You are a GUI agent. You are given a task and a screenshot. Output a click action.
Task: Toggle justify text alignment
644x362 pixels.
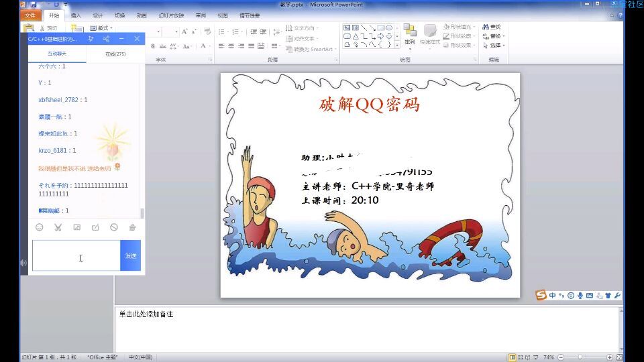pyautogui.click(x=251, y=46)
